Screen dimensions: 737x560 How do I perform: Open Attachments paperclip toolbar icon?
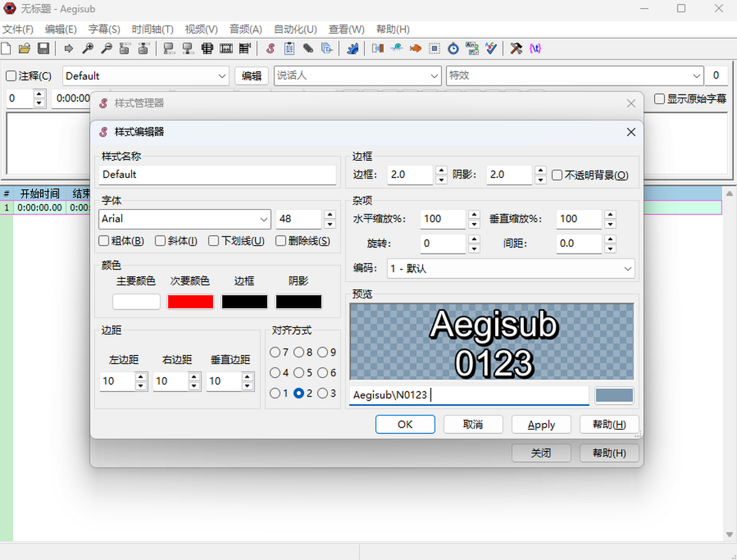pyautogui.click(x=308, y=48)
